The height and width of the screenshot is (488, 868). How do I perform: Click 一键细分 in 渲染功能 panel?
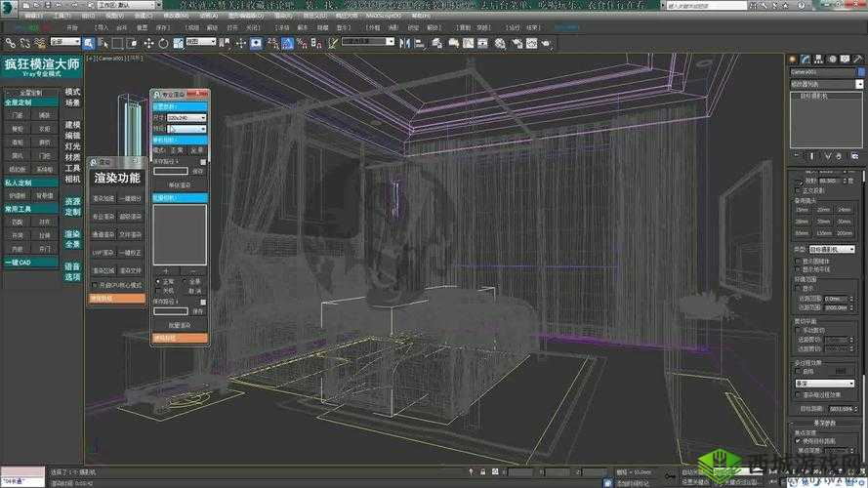click(131, 199)
